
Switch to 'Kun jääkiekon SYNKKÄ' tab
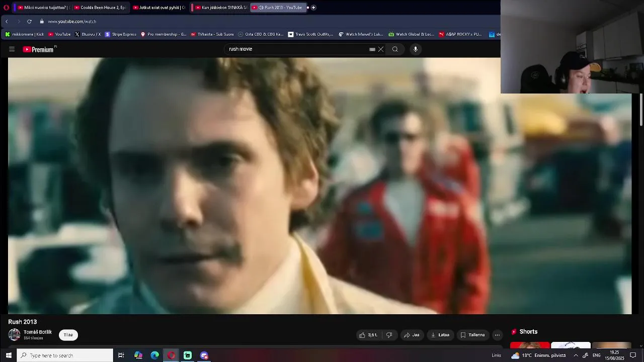(220, 8)
